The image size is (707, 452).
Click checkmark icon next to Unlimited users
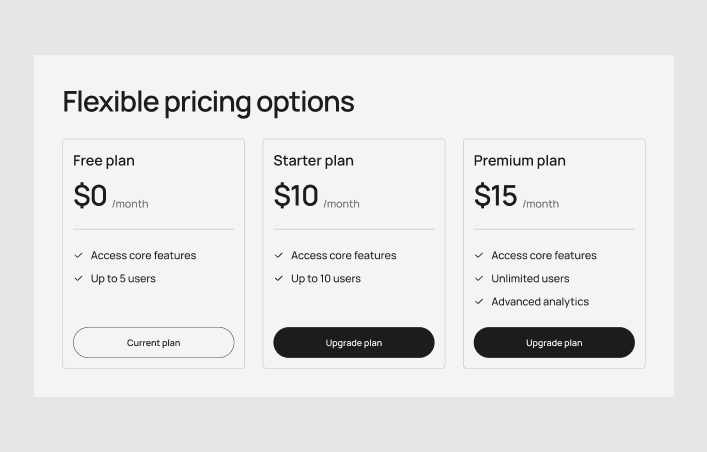479,279
